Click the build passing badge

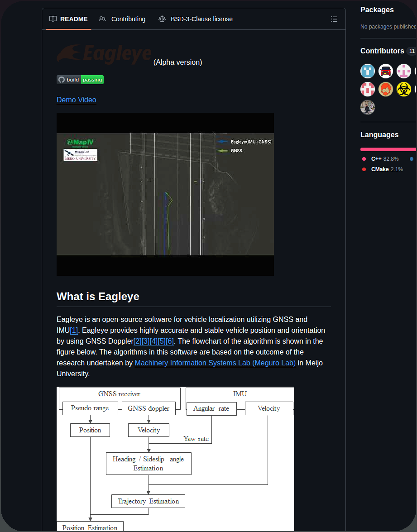[80, 80]
